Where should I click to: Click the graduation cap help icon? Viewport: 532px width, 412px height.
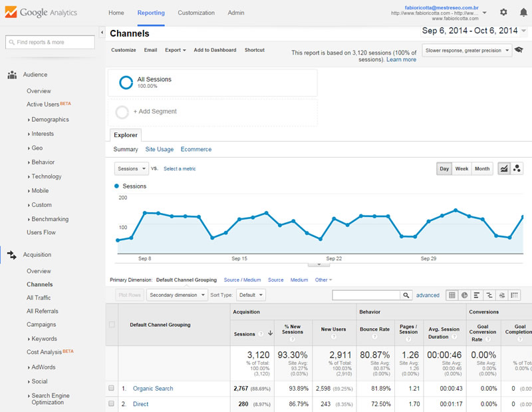coord(519,50)
